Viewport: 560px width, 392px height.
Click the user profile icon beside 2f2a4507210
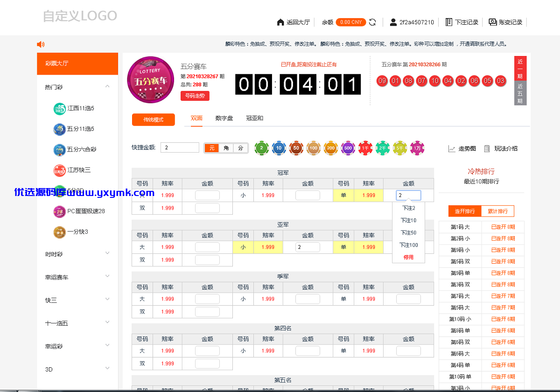pos(393,22)
